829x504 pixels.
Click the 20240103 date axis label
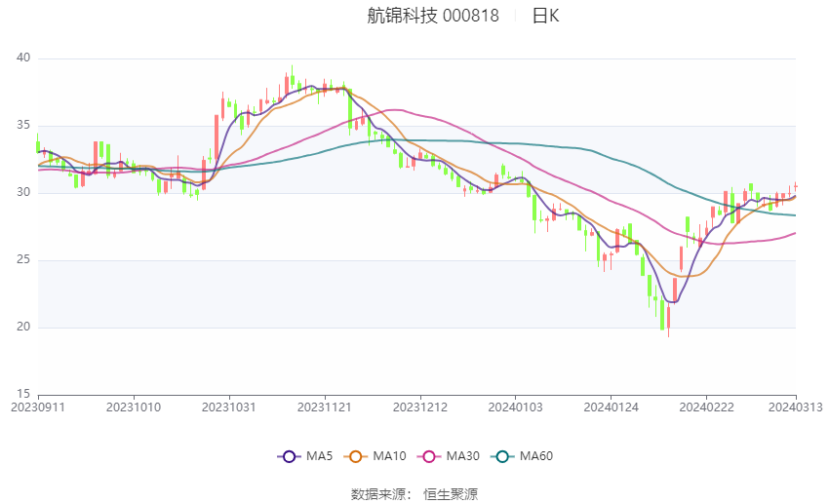[514, 406]
